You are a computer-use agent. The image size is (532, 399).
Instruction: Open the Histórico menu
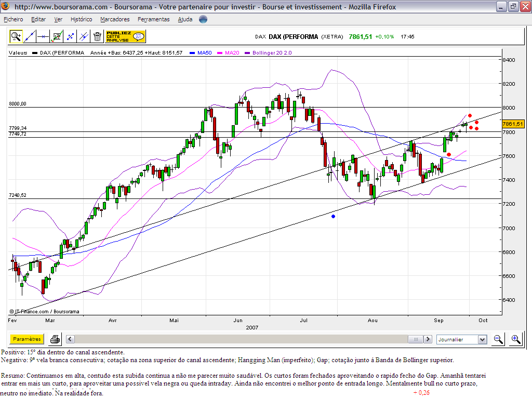[x=82, y=19]
